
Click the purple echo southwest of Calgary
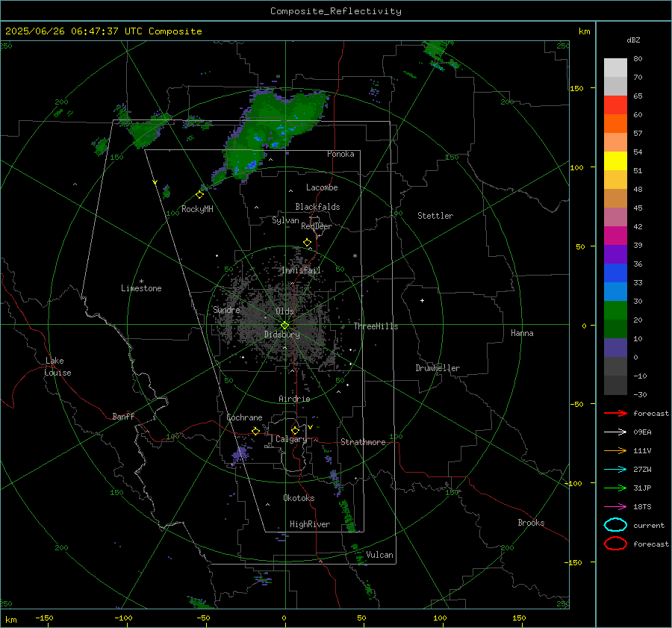tap(239, 453)
